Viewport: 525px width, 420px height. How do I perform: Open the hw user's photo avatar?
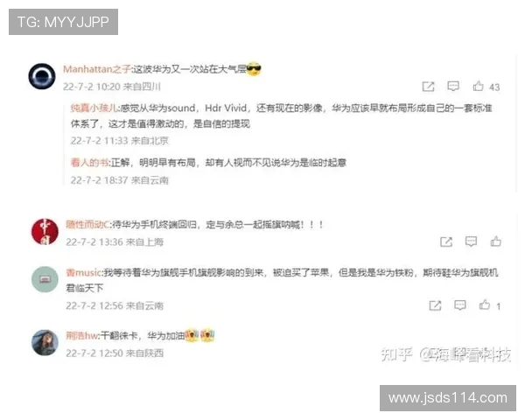click(45, 343)
